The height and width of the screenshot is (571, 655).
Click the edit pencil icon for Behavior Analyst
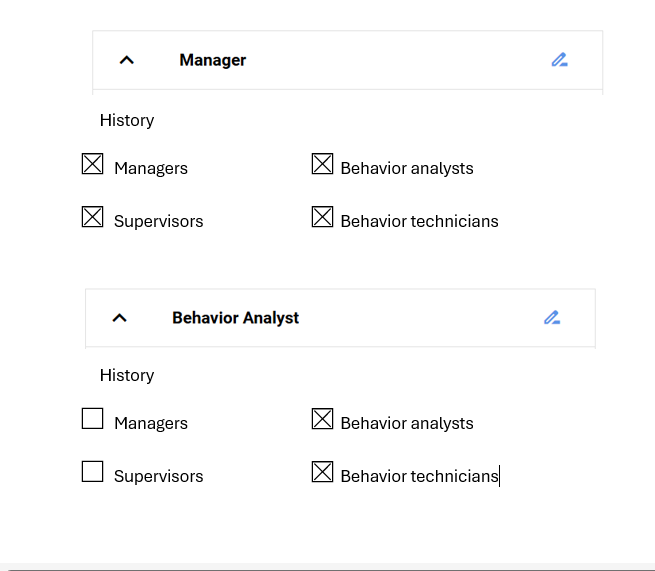pyautogui.click(x=552, y=318)
